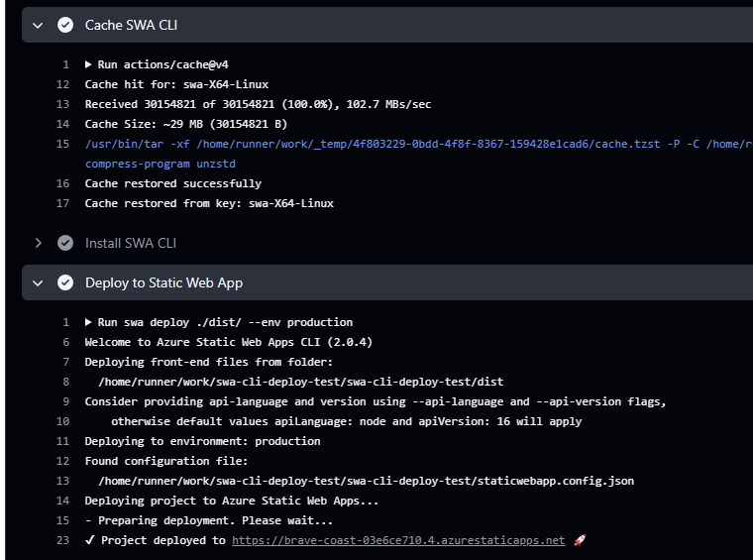The height and width of the screenshot is (560, 753).
Task: Click 'Welcome to Azure Static Web Apps CLI (2.0.4)'
Action: click(x=229, y=342)
